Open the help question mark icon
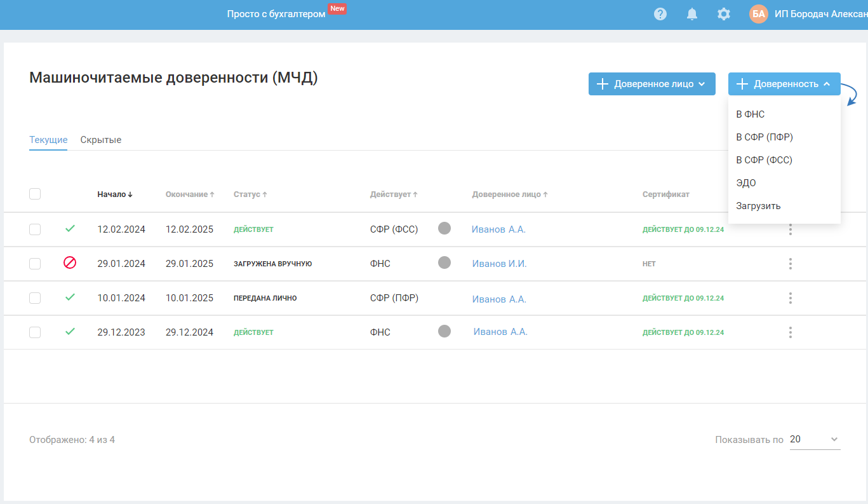This screenshot has width=868, height=504. tap(660, 14)
